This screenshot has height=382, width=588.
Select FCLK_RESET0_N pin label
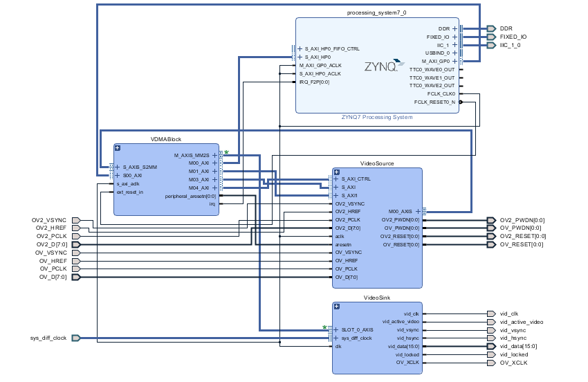(x=434, y=102)
